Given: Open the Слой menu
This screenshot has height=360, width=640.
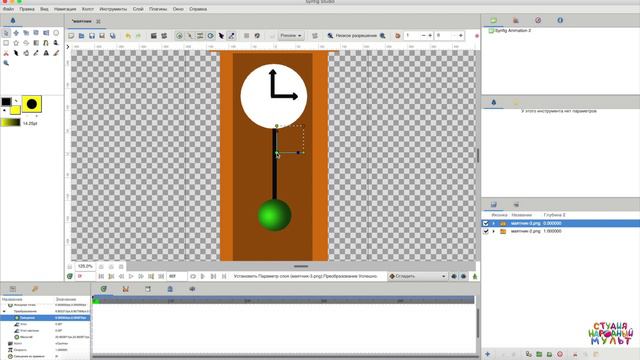Looking at the screenshot, I should coord(138,9).
